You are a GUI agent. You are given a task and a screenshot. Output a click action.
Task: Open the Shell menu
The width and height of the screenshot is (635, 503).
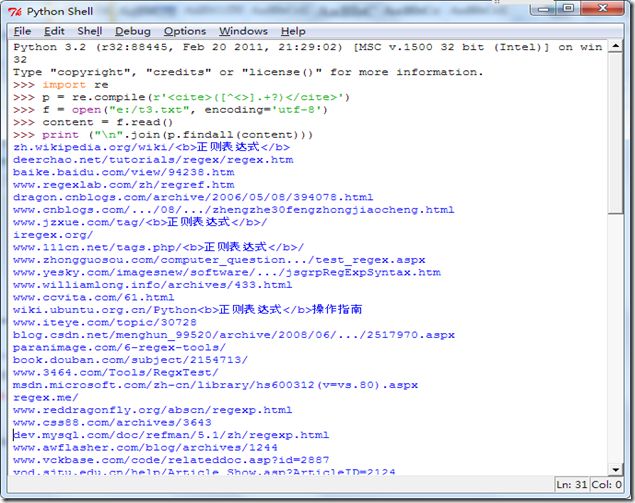(89, 31)
